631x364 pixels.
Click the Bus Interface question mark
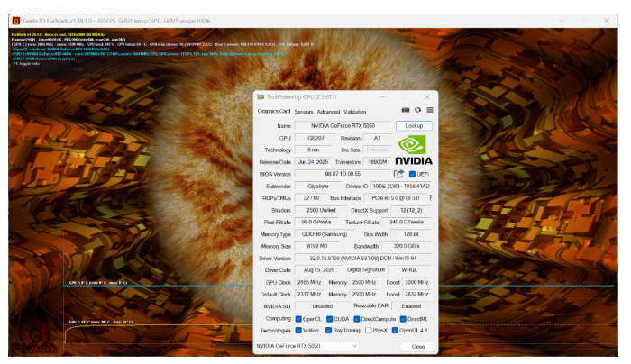point(430,197)
